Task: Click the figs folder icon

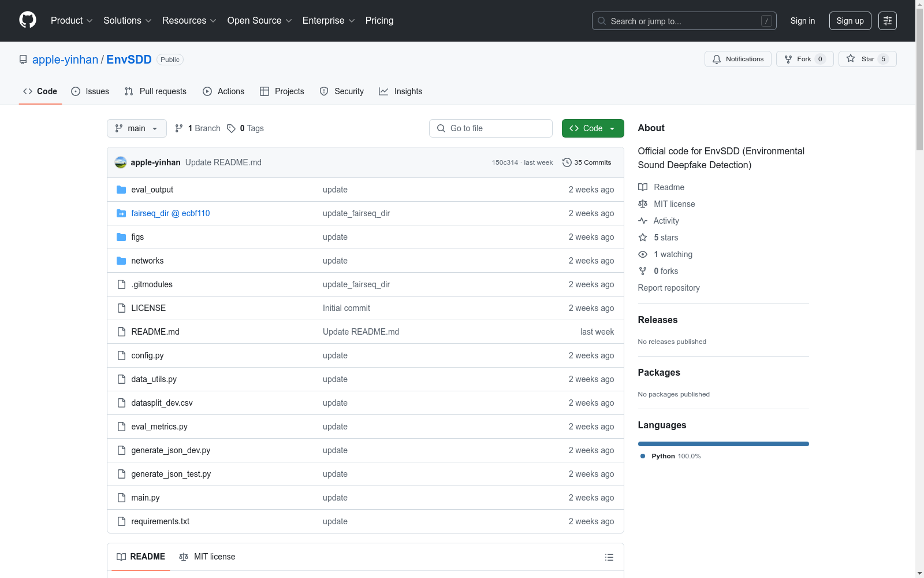Action: 121,237
